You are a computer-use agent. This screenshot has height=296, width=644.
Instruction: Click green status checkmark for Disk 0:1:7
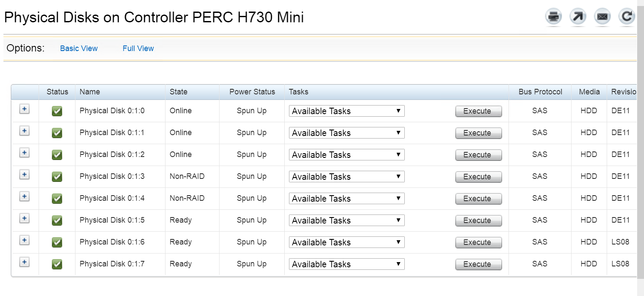click(57, 264)
